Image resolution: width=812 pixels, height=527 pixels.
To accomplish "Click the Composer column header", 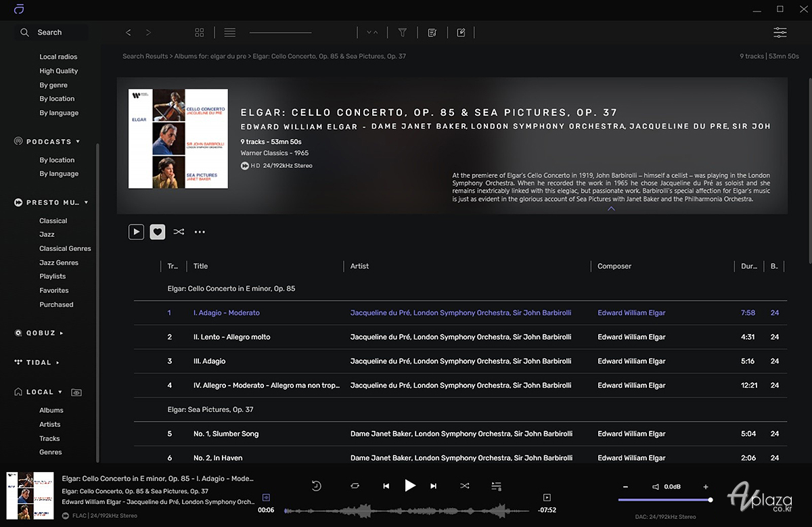I will tap(614, 266).
